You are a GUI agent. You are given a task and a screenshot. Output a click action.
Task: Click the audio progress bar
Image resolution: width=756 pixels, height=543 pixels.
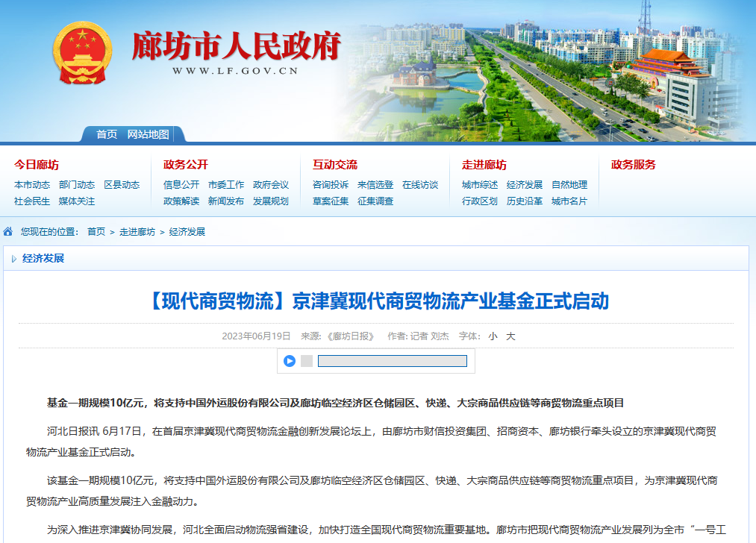[392, 361]
